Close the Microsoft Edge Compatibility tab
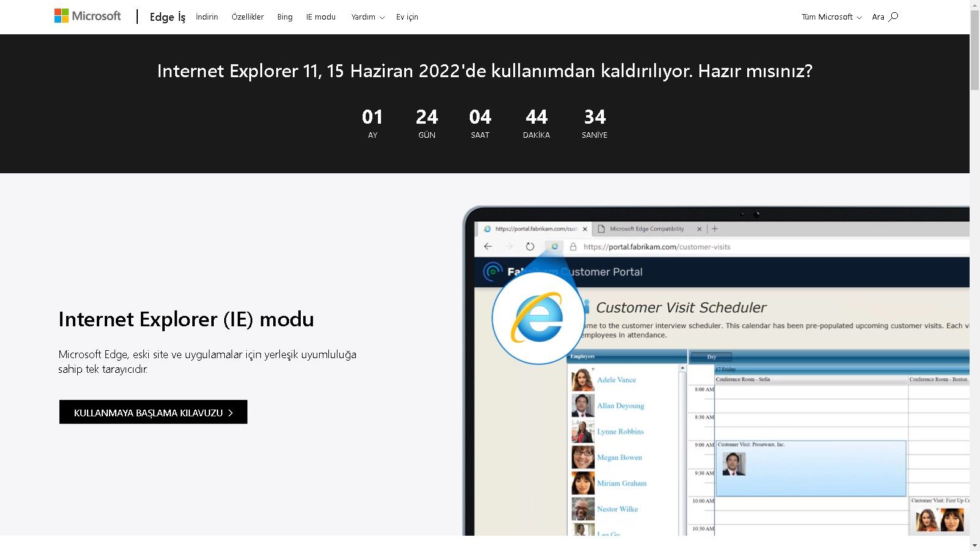 tap(699, 229)
